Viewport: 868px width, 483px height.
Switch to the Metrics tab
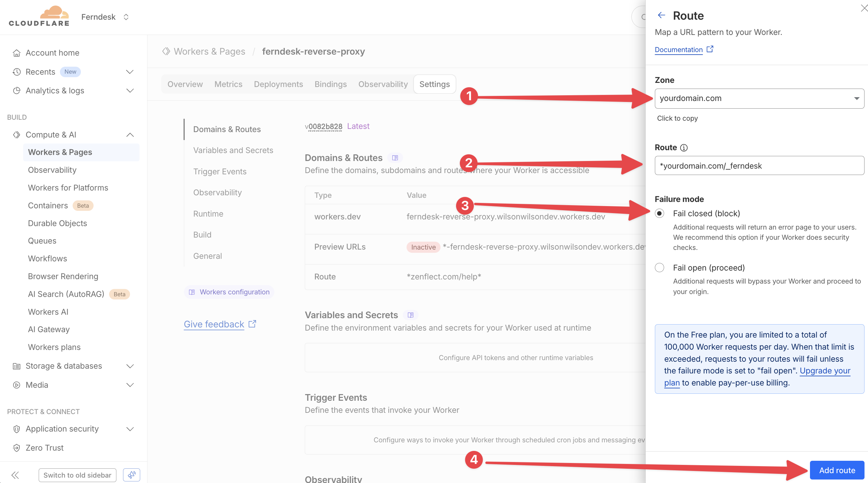click(228, 84)
